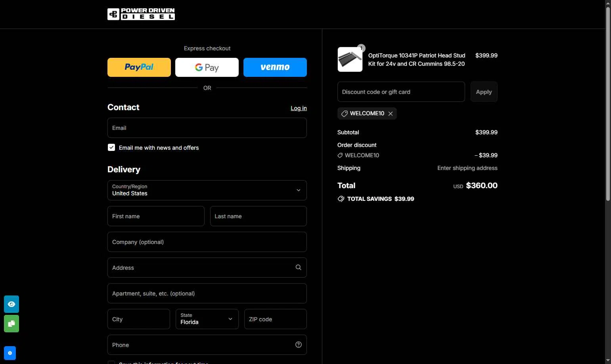Image resolution: width=611 pixels, height=364 pixels.
Task: Open the green copy widget button
Action: (11, 324)
